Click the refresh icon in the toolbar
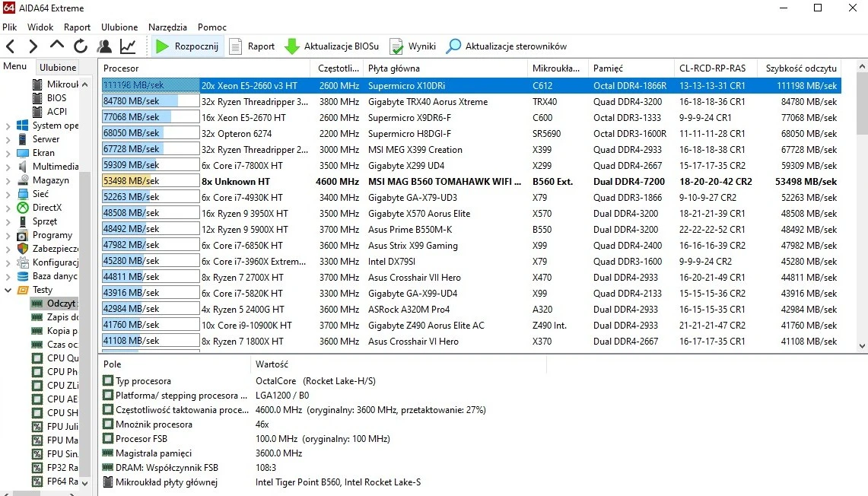This screenshot has height=496, width=868. (81, 46)
